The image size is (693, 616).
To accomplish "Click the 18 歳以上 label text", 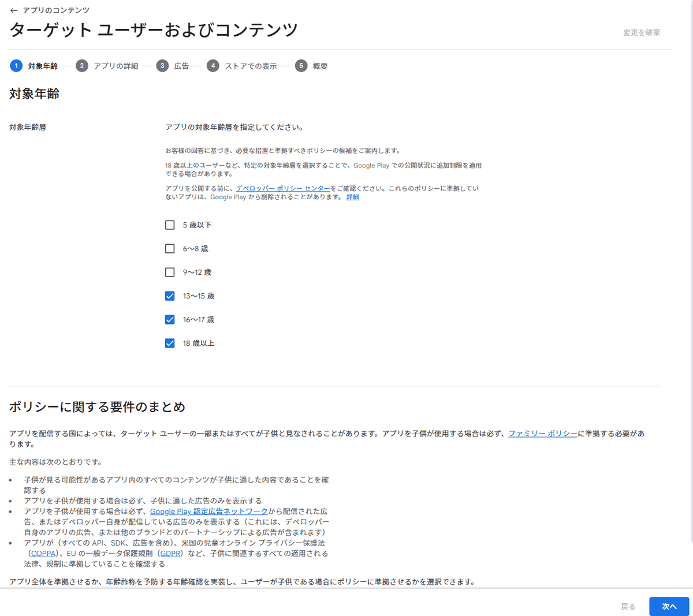I will point(199,344).
